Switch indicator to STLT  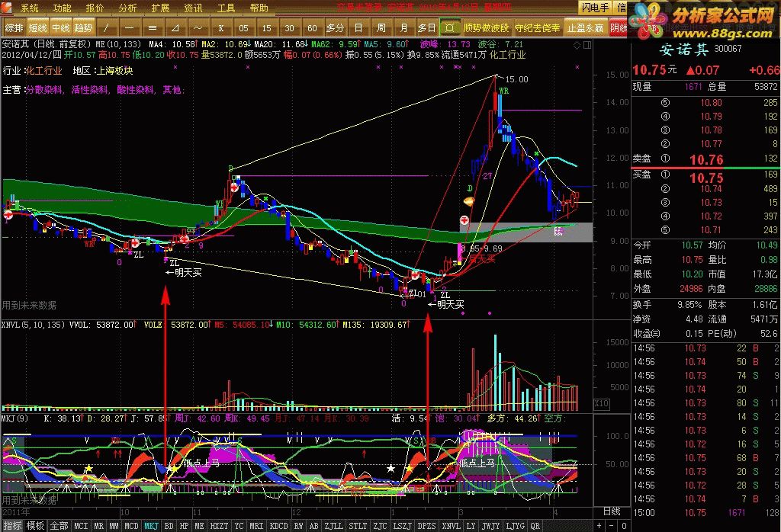pos(358,526)
